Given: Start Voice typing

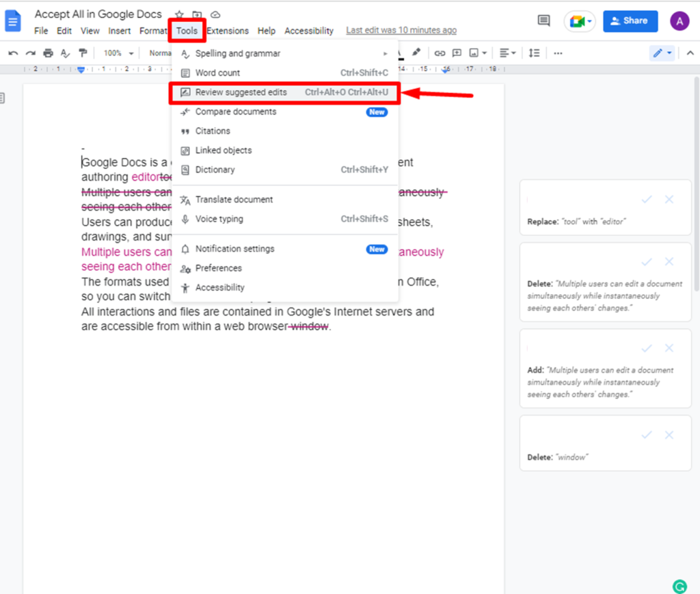Looking at the screenshot, I should (284, 219).
